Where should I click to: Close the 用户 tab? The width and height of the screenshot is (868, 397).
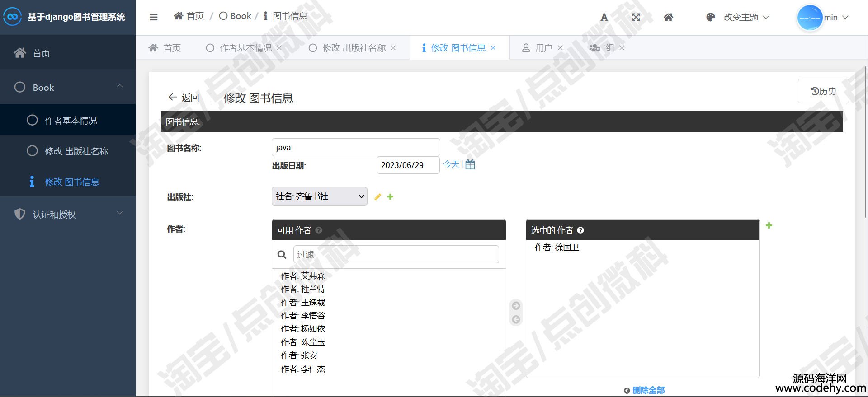pyautogui.click(x=560, y=48)
